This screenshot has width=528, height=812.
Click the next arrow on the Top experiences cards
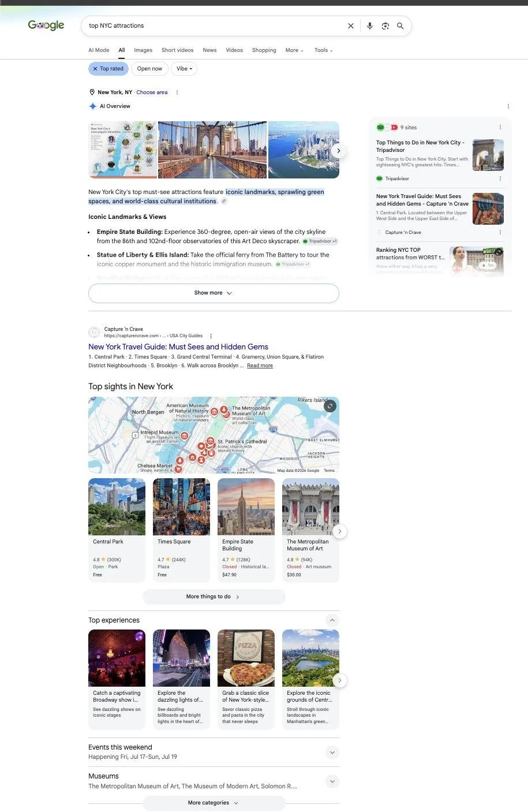[x=340, y=680]
